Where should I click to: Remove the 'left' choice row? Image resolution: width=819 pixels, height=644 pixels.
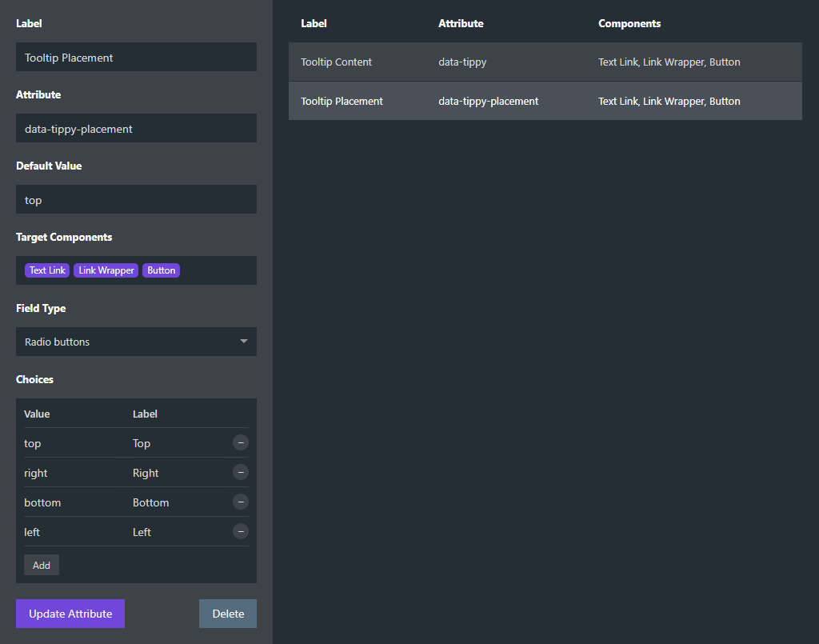pos(240,532)
